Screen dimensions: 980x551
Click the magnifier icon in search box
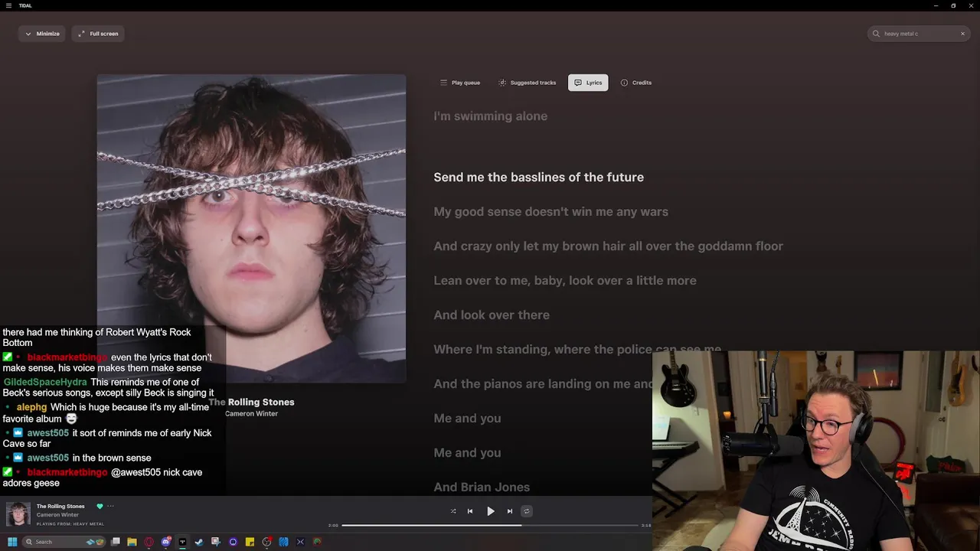pyautogui.click(x=877, y=34)
